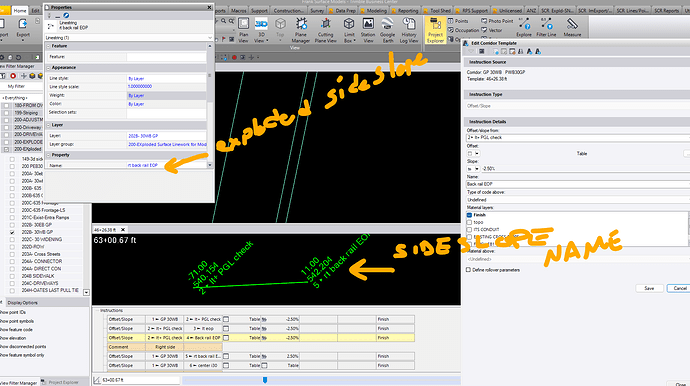Click the Name field containing Back rail EOP
The image size is (690, 386).
coord(578,184)
